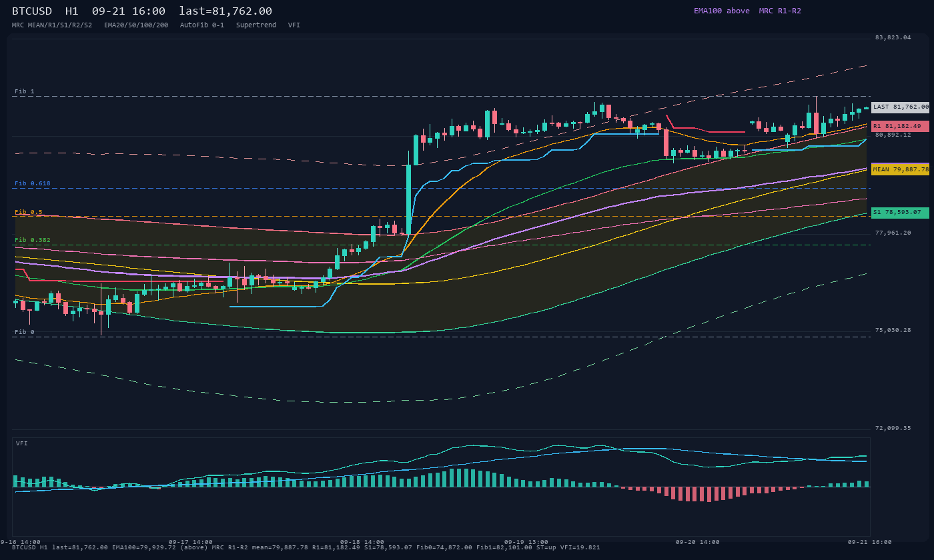Click the 09-21 16:00 time axis label

click(x=869, y=542)
